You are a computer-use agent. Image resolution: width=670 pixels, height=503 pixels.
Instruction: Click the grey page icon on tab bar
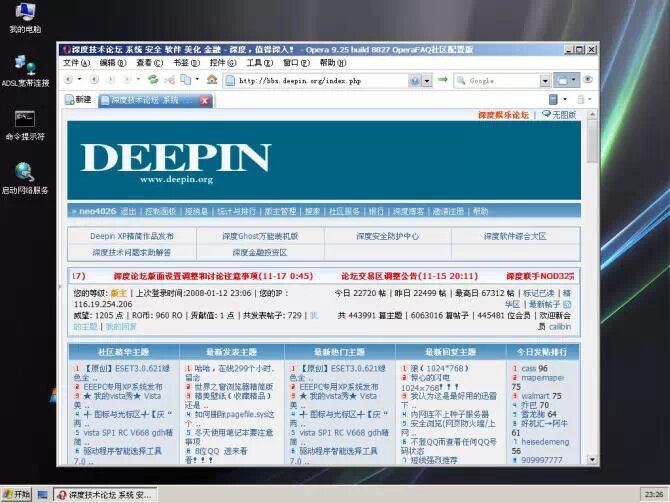point(580,100)
